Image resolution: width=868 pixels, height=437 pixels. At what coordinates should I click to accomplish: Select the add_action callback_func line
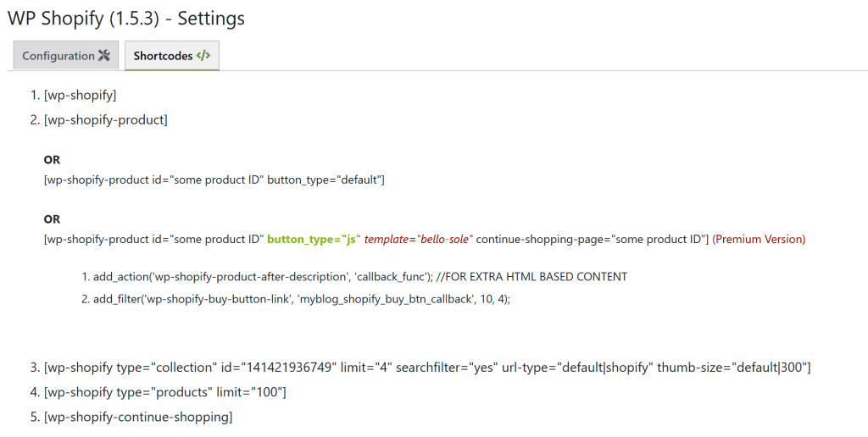[359, 277]
